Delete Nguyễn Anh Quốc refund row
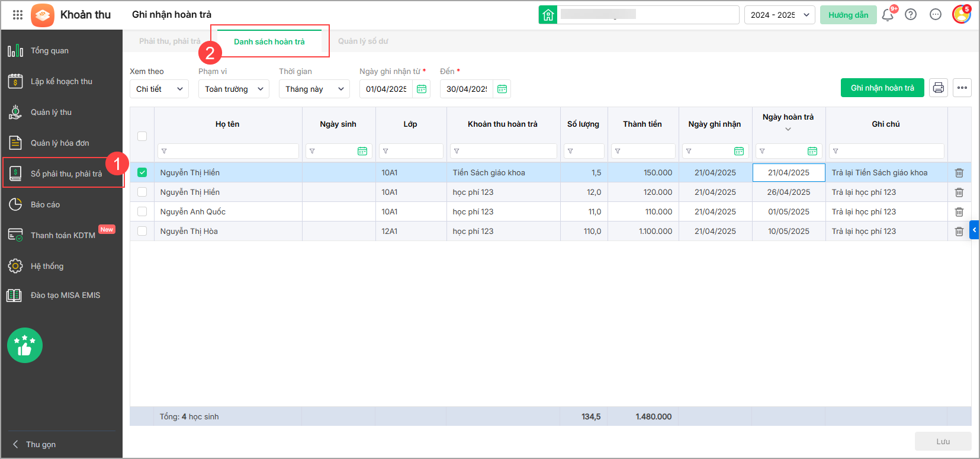The height and width of the screenshot is (459, 980). 959,212
